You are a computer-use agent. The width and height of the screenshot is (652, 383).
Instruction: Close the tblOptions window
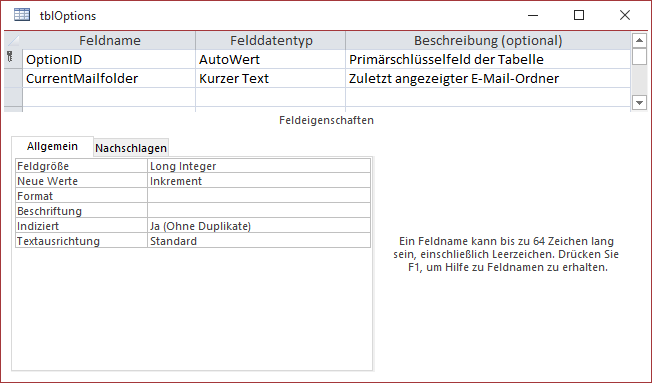(625, 15)
